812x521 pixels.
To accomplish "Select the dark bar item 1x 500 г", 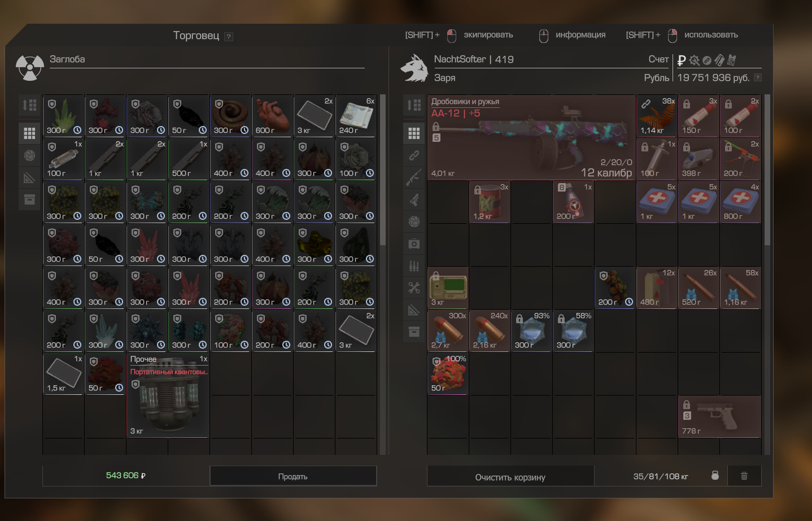I will (189, 159).
